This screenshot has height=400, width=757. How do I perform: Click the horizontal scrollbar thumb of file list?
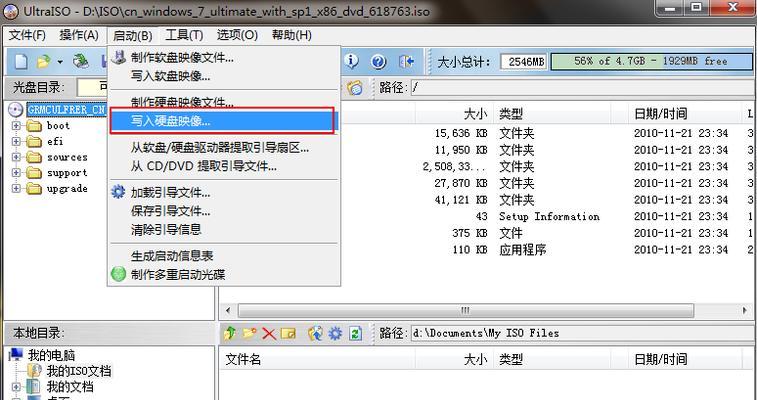click(466, 310)
